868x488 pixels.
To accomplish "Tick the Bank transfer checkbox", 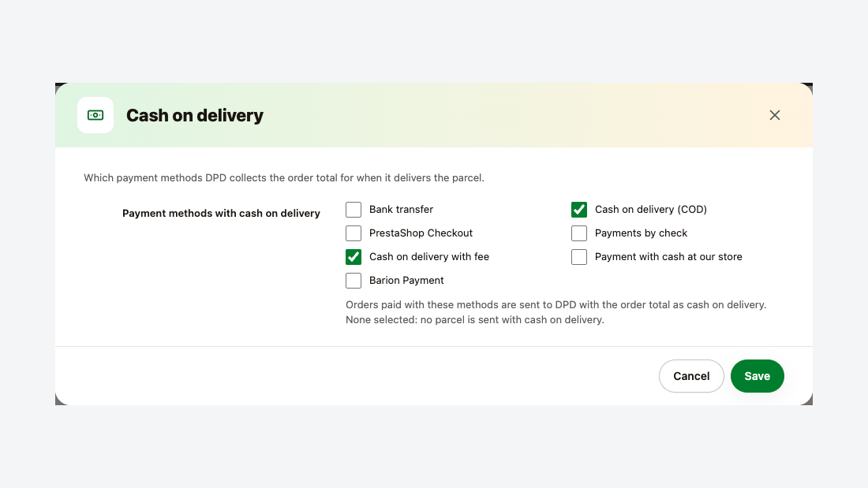I will tap(354, 210).
